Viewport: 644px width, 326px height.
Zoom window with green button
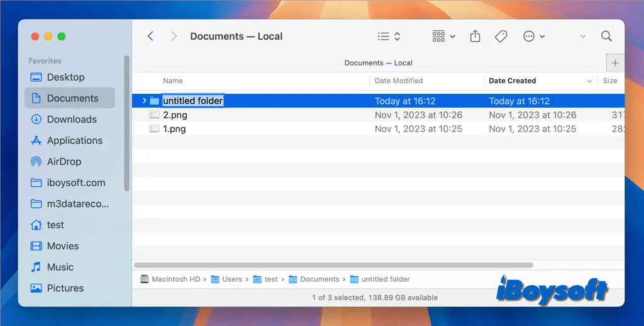point(62,37)
